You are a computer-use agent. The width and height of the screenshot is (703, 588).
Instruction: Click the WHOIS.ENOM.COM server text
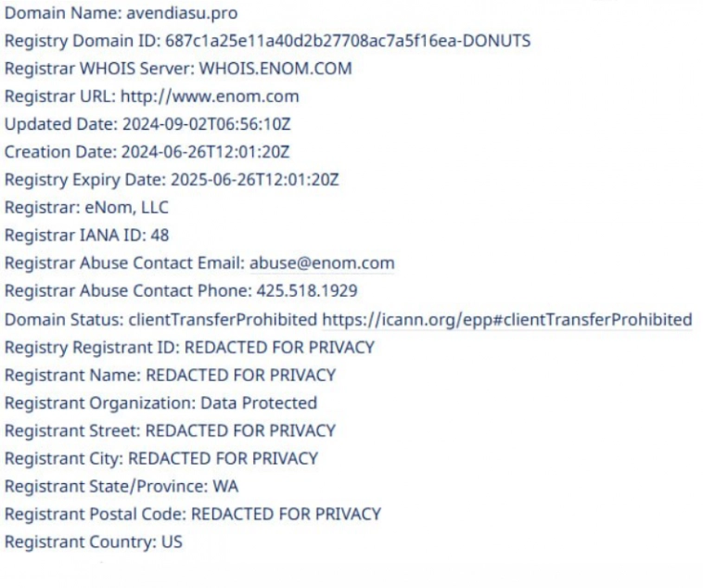pos(275,69)
